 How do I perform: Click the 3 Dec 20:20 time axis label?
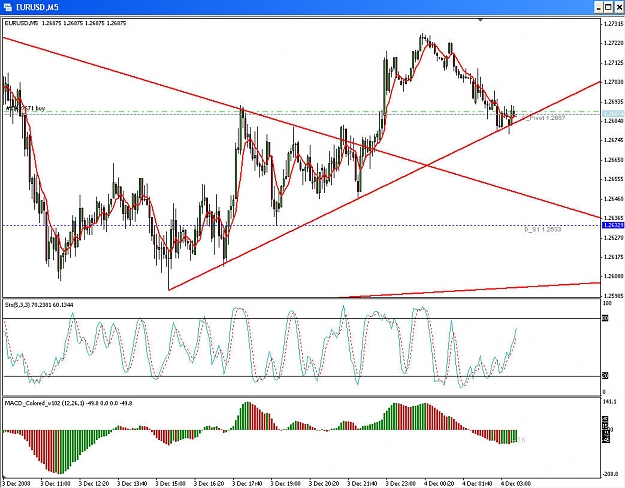pos(324,484)
